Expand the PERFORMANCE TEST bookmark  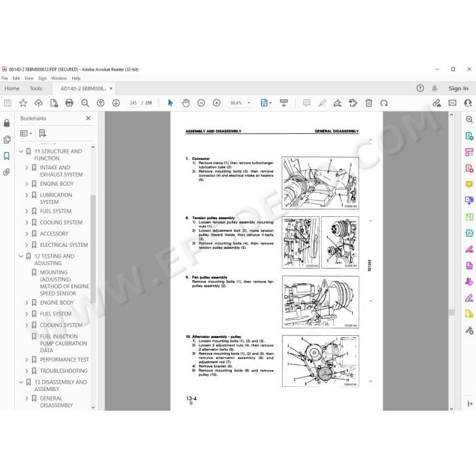pyautogui.click(x=27, y=360)
